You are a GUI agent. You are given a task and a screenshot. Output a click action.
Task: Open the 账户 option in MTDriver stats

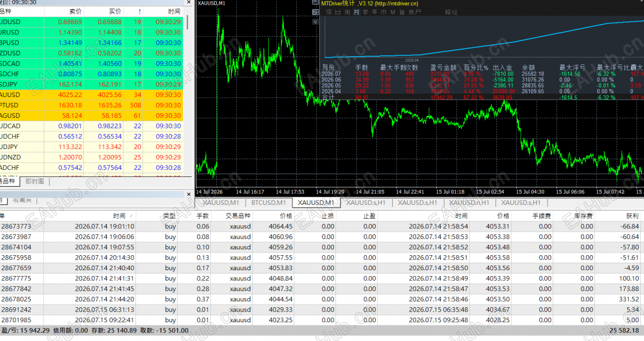click(x=415, y=12)
